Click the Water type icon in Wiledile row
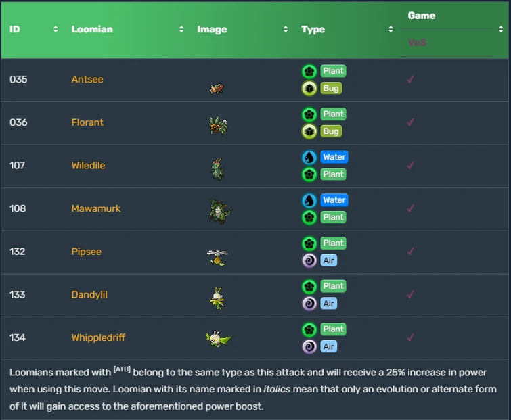 309,157
